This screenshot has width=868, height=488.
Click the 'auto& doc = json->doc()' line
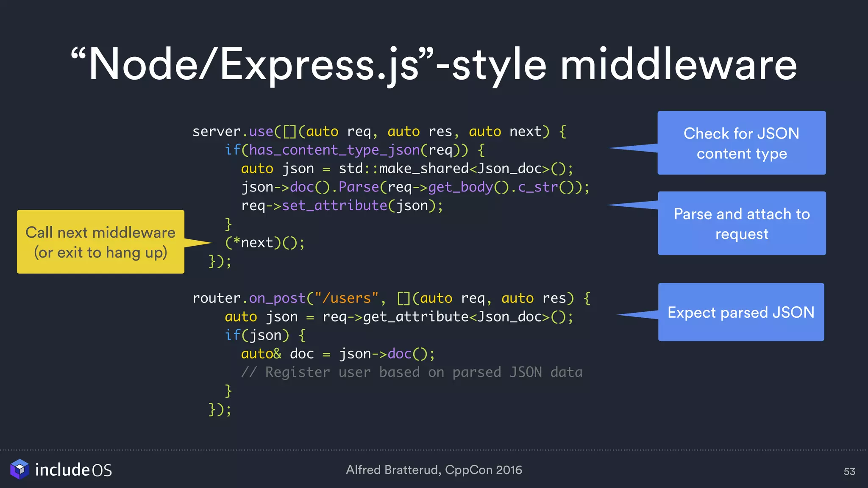pos(337,354)
